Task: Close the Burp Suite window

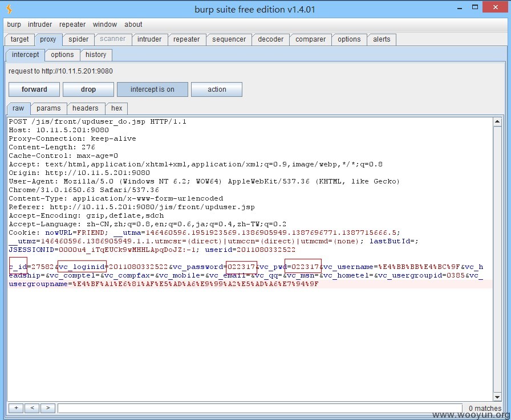Action: point(495,7)
